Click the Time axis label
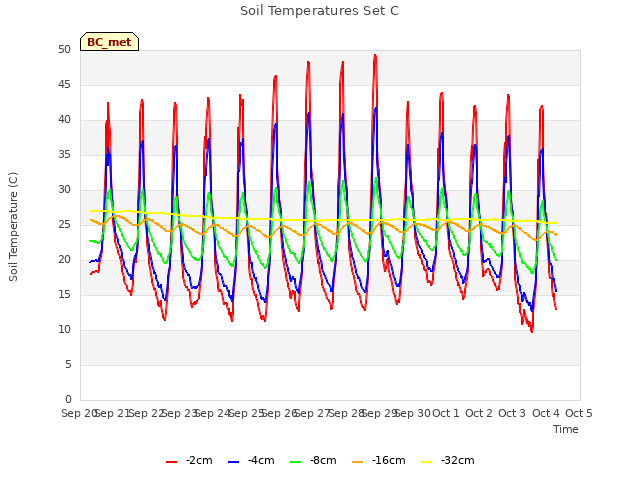This screenshot has height=480, width=640. 566,429
